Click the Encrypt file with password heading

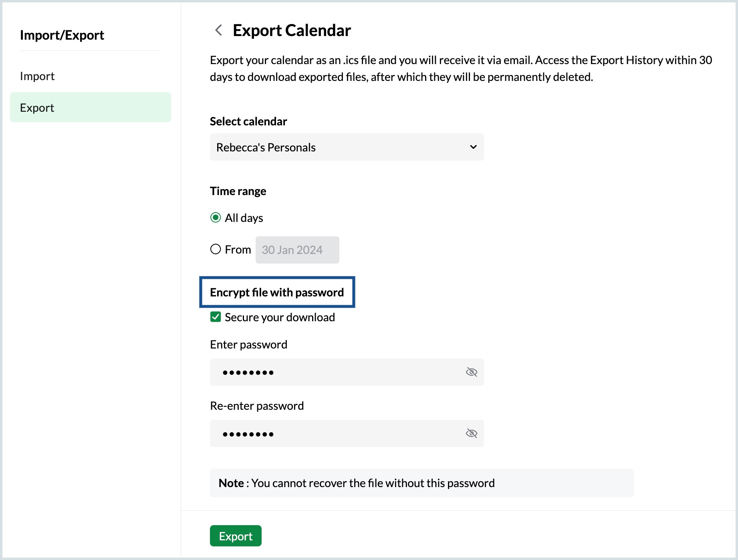pos(277,292)
